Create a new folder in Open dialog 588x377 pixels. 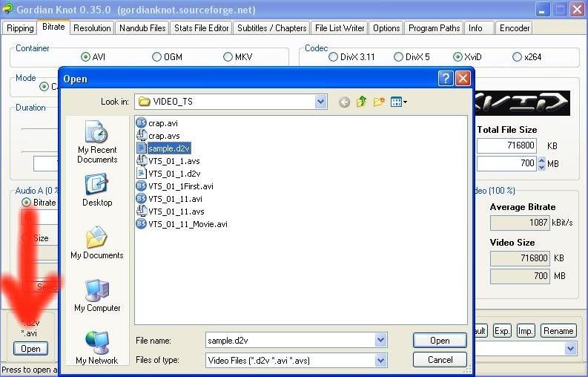(x=379, y=102)
